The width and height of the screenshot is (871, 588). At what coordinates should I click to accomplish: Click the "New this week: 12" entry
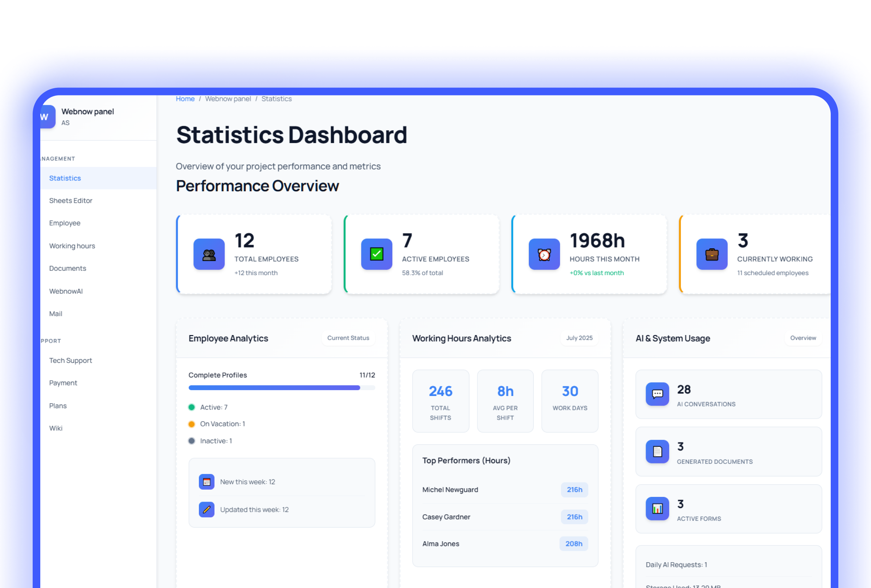pos(248,482)
